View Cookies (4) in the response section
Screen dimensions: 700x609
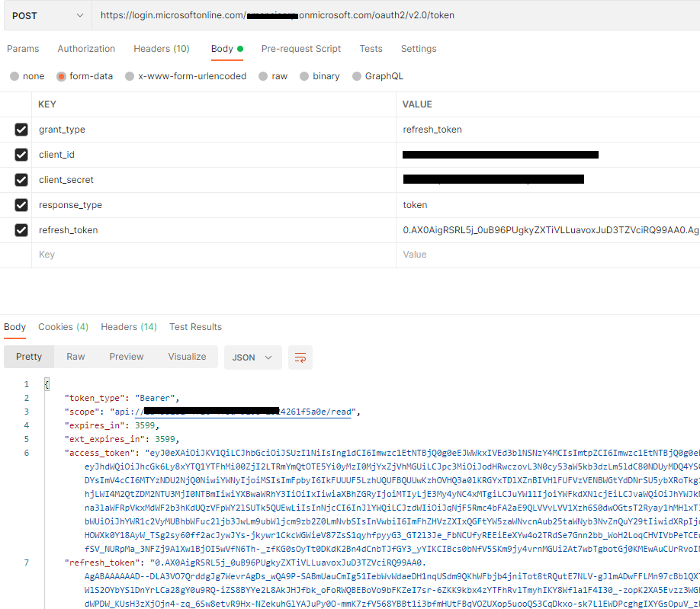point(63,326)
